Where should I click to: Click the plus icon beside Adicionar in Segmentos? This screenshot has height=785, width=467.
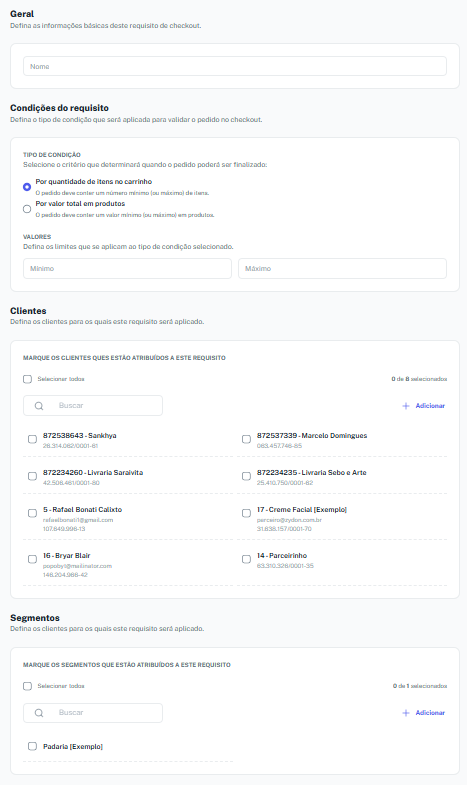coord(406,713)
